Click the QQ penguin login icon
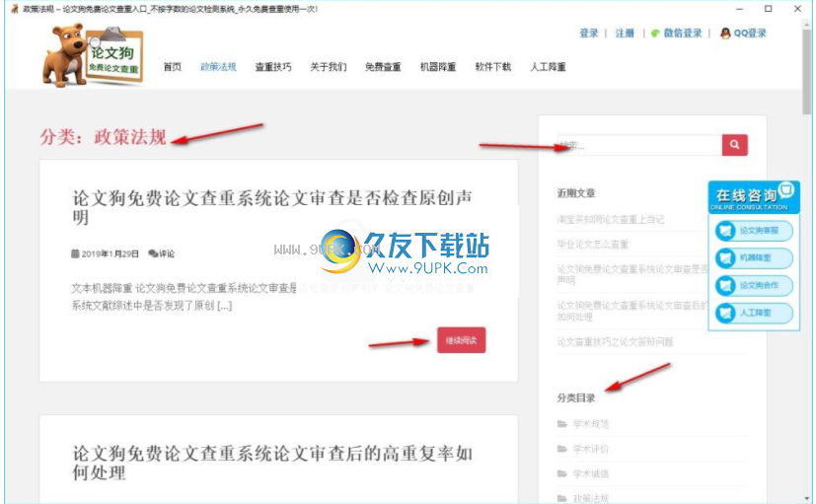The height and width of the screenshot is (504, 816). click(725, 34)
